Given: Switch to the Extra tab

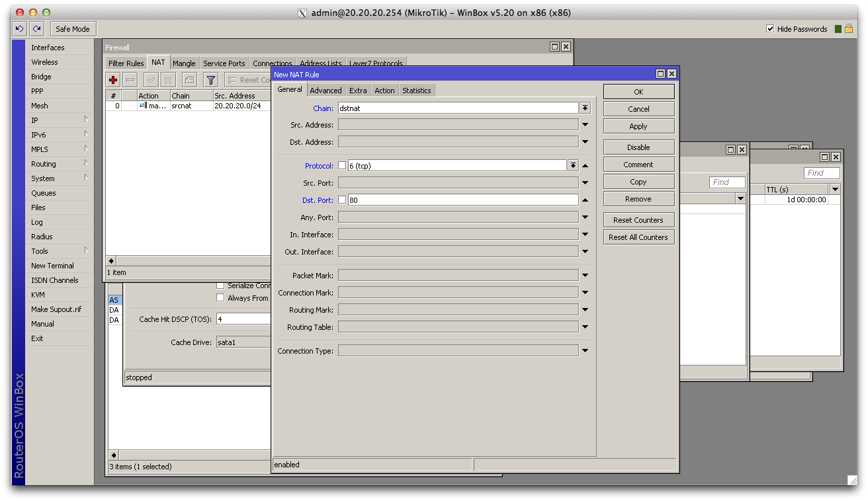Looking at the screenshot, I should pyautogui.click(x=358, y=91).
